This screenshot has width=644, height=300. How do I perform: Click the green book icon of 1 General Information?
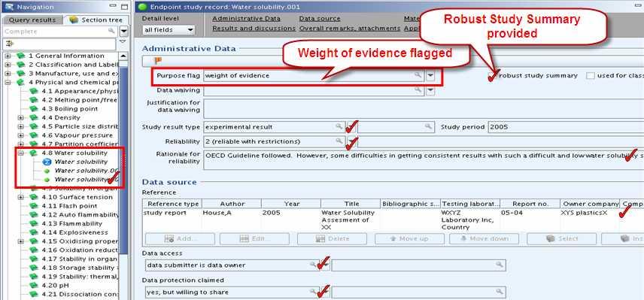click(x=21, y=56)
